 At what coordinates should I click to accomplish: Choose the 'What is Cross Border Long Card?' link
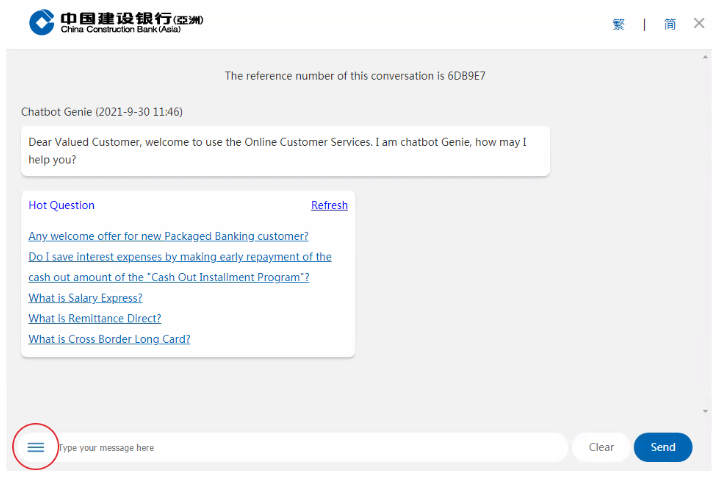(x=109, y=339)
